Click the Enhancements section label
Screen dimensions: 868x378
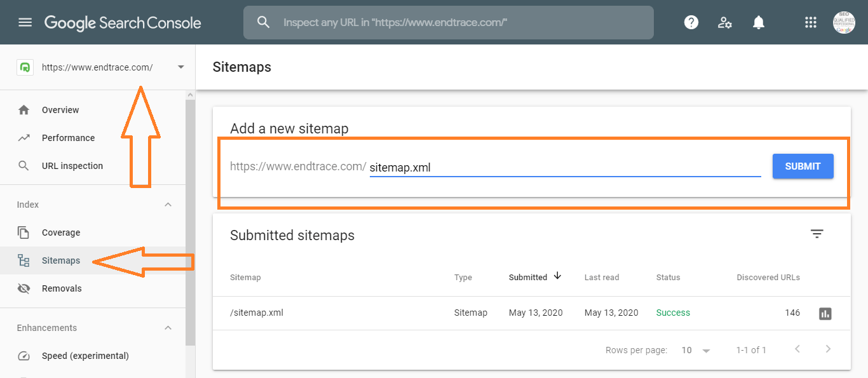coord(47,328)
